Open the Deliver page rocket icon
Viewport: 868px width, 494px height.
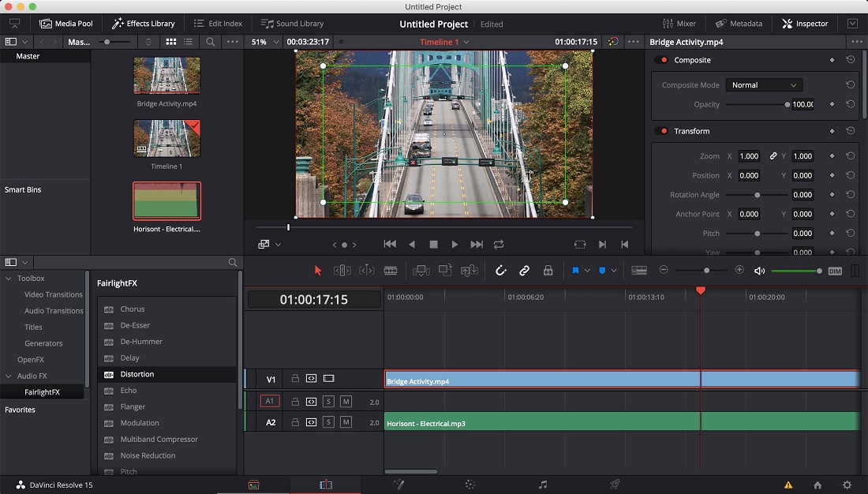click(x=615, y=485)
